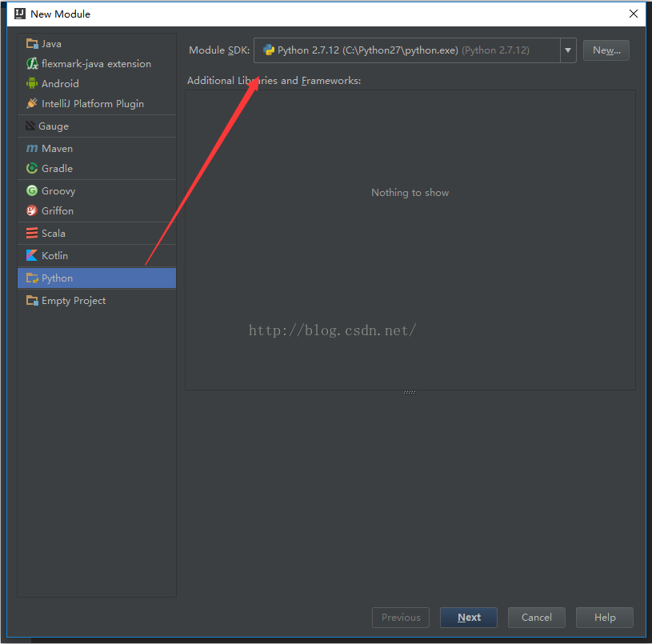The height and width of the screenshot is (644, 652).
Task: Click the Empty Project icon
Action: [32, 300]
